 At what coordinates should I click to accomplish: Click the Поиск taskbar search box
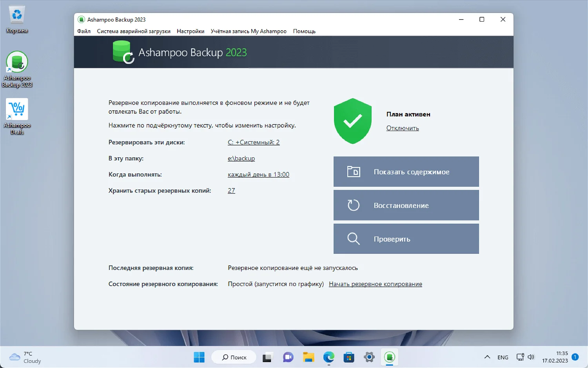click(234, 357)
